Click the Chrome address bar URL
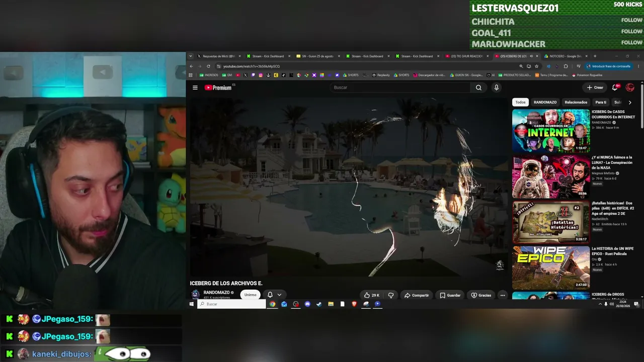The width and height of the screenshot is (644, 362). coord(252,66)
